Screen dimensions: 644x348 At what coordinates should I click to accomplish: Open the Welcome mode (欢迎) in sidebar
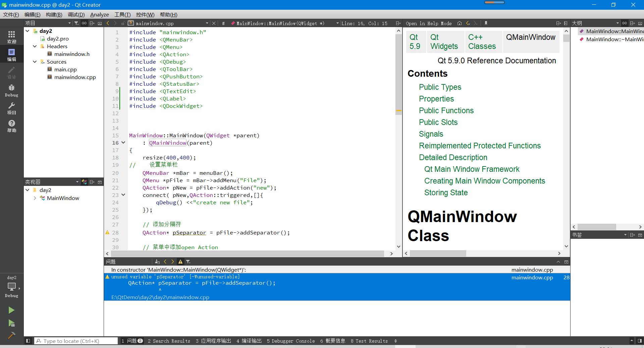(x=12, y=37)
